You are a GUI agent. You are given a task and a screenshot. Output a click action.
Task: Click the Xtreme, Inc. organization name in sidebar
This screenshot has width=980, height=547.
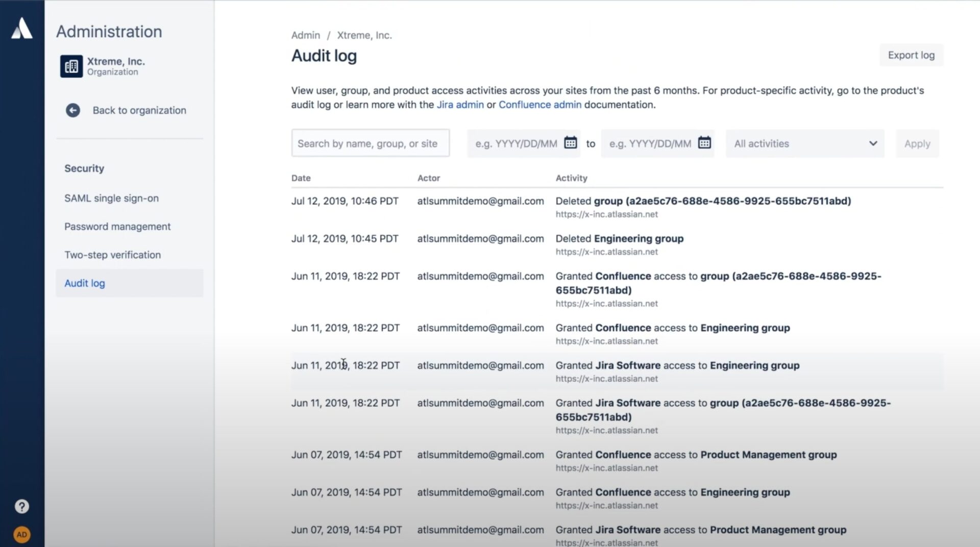[116, 61]
